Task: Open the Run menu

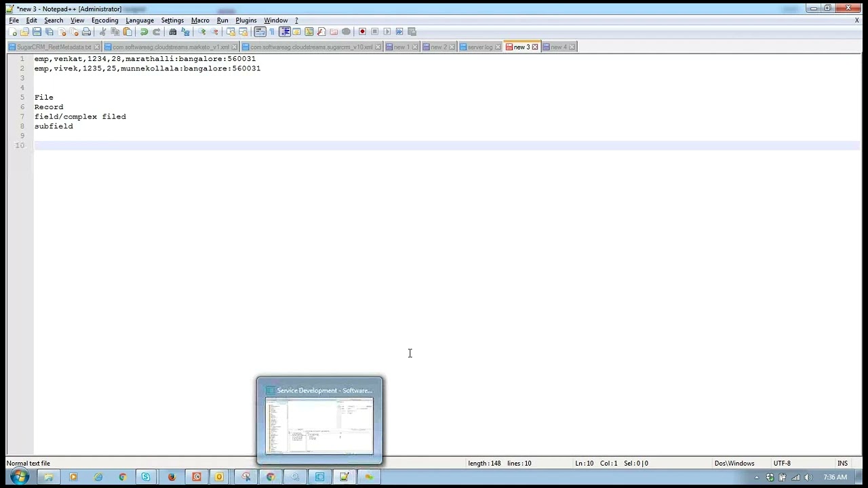Action: tap(222, 20)
